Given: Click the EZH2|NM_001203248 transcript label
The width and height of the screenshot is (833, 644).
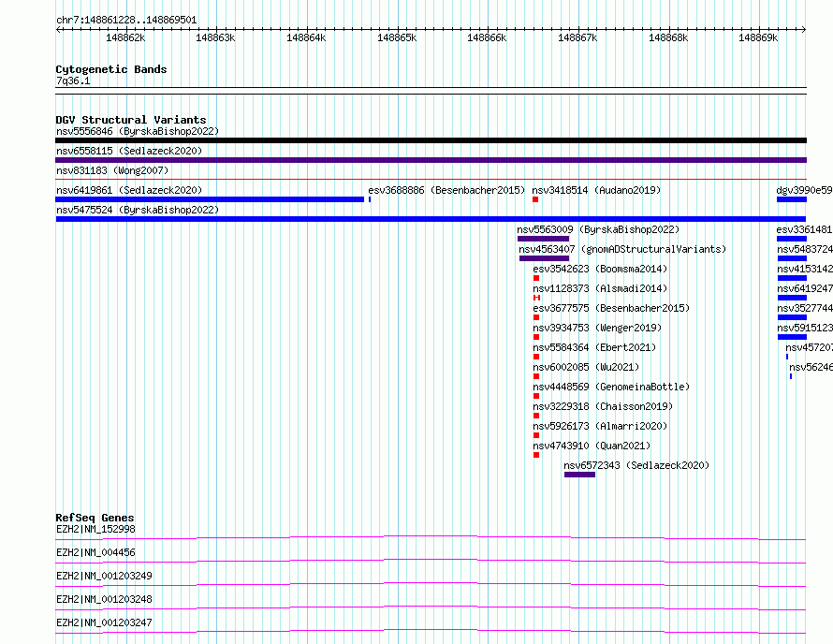Looking at the screenshot, I should point(104,599).
